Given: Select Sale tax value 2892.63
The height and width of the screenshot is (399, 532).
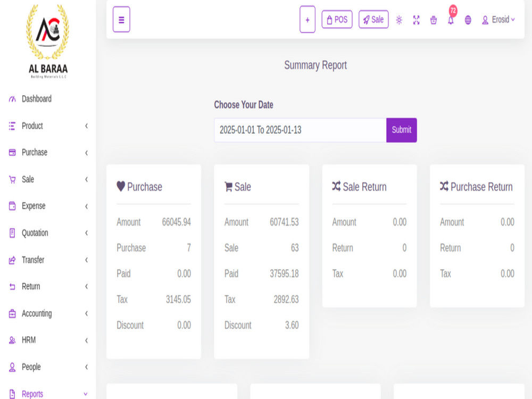Looking at the screenshot, I should [286, 300].
